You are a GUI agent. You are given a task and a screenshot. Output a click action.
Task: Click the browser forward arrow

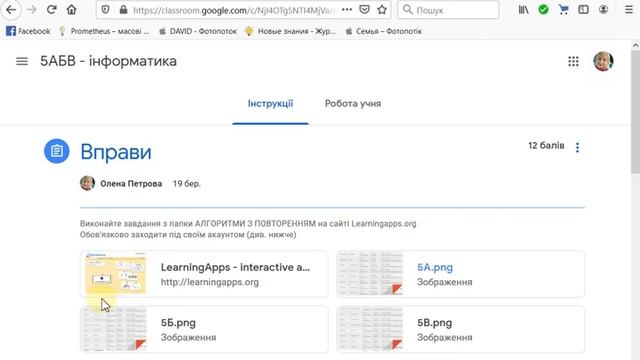pos(31,10)
